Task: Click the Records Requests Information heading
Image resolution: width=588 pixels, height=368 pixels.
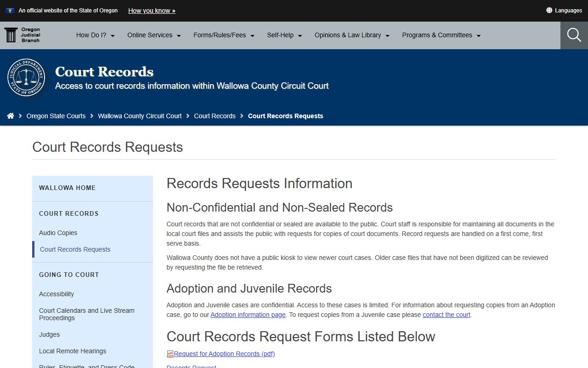Action: (260, 183)
